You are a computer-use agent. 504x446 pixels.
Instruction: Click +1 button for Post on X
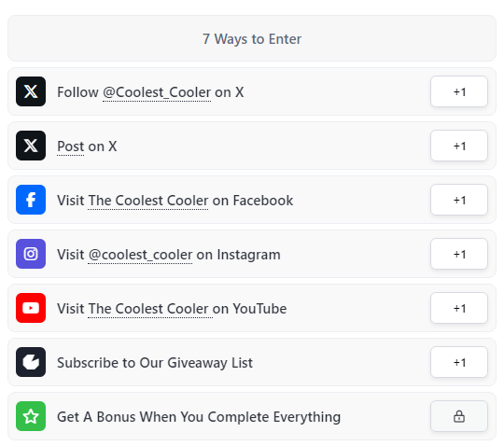pyautogui.click(x=459, y=146)
